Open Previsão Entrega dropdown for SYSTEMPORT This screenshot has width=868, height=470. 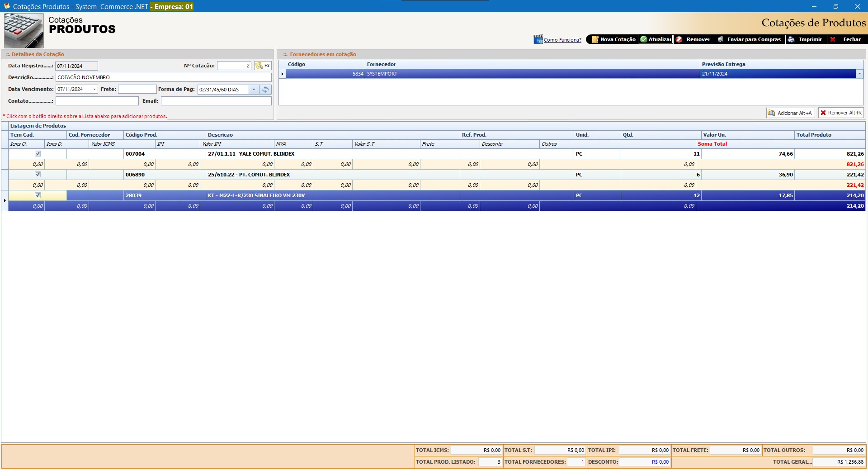click(859, 74)
